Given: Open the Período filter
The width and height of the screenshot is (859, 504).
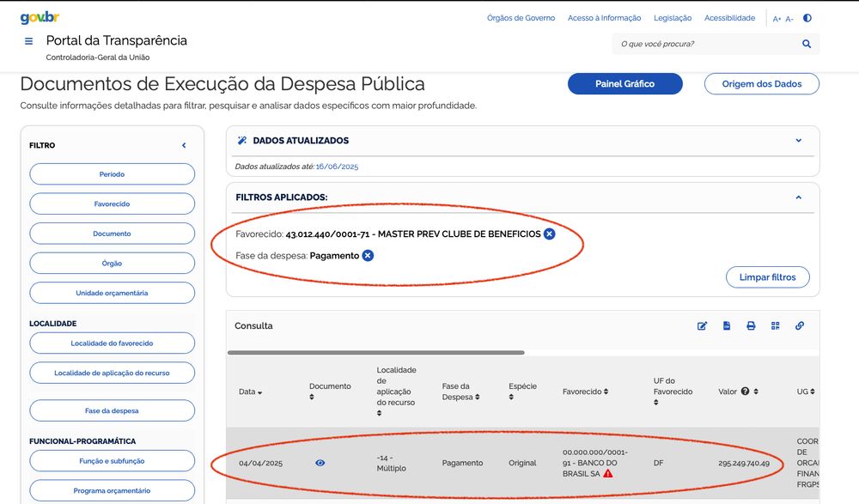Looking at the screenshot, I should pos(112,174).
